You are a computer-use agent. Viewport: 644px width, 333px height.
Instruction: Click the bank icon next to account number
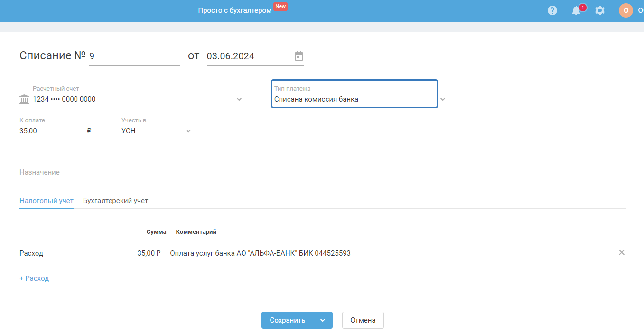(24, 99)
